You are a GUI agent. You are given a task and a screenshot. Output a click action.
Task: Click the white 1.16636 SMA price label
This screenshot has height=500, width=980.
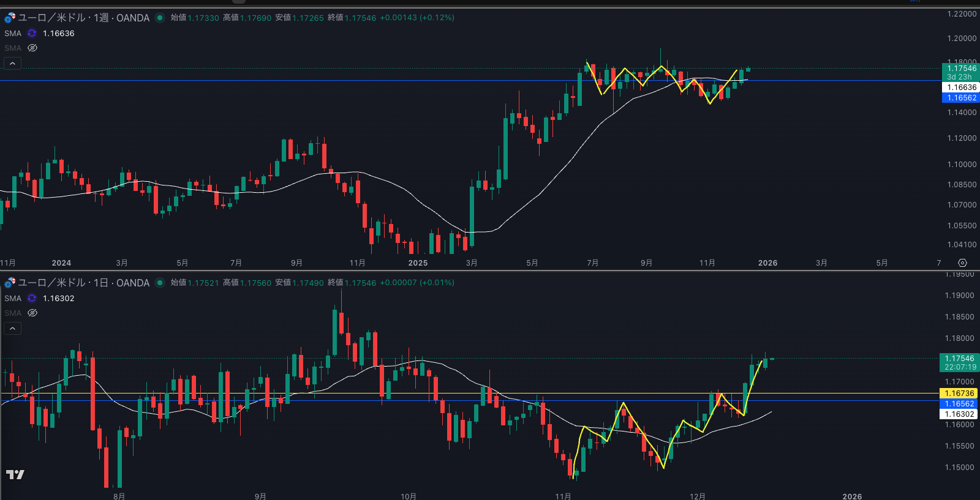(x=961, y=88)
